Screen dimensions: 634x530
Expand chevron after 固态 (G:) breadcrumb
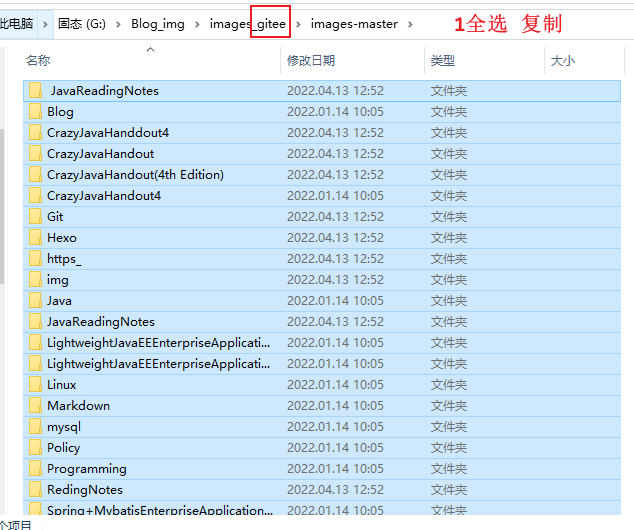[118, 24]
